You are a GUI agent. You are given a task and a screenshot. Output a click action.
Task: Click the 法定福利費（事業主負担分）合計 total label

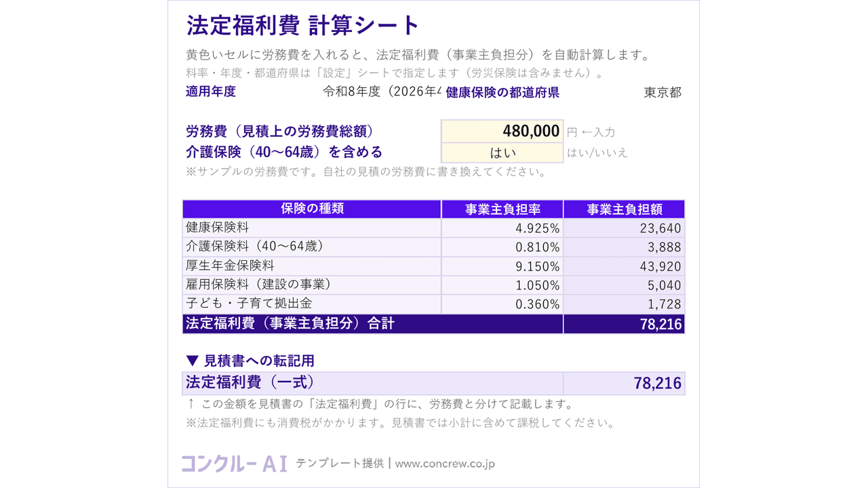point(373,324)
